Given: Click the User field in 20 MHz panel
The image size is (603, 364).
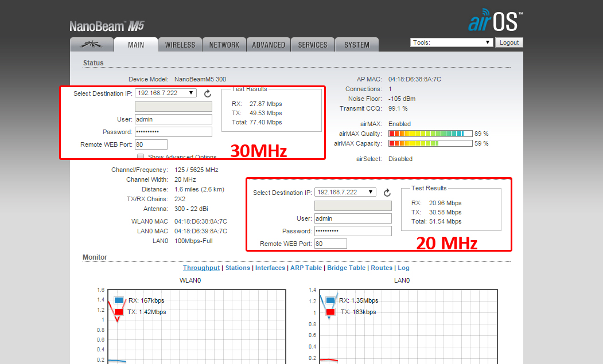Looking at the screenshot, I should pyautogui.click(x=353, y=218).
